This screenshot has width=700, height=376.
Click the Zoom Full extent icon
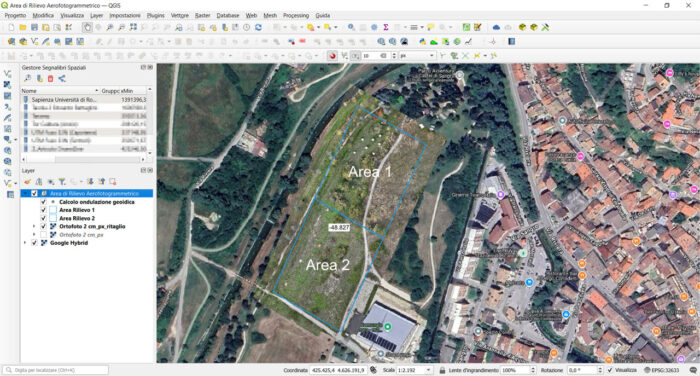(x=133, y=27)
